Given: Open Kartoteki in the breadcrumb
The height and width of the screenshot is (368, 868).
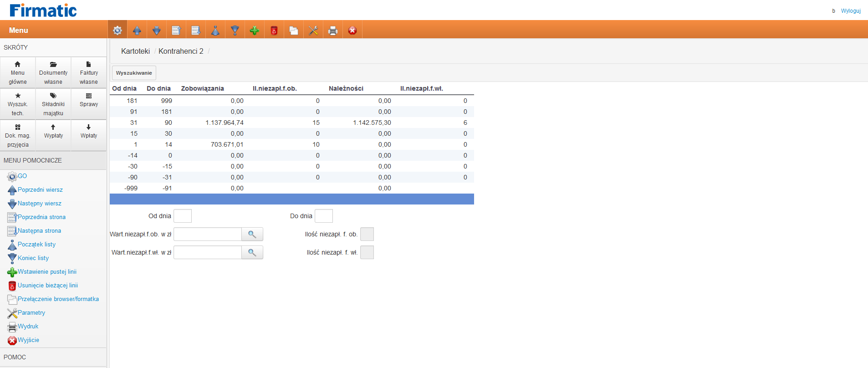Looking at the screenshot, I should (135, 51).
